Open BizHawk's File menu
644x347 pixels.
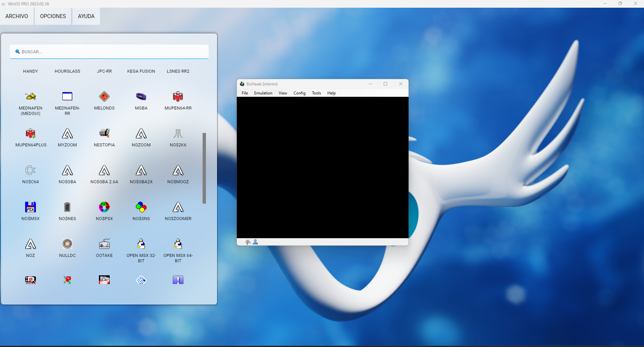pos(245,93)
